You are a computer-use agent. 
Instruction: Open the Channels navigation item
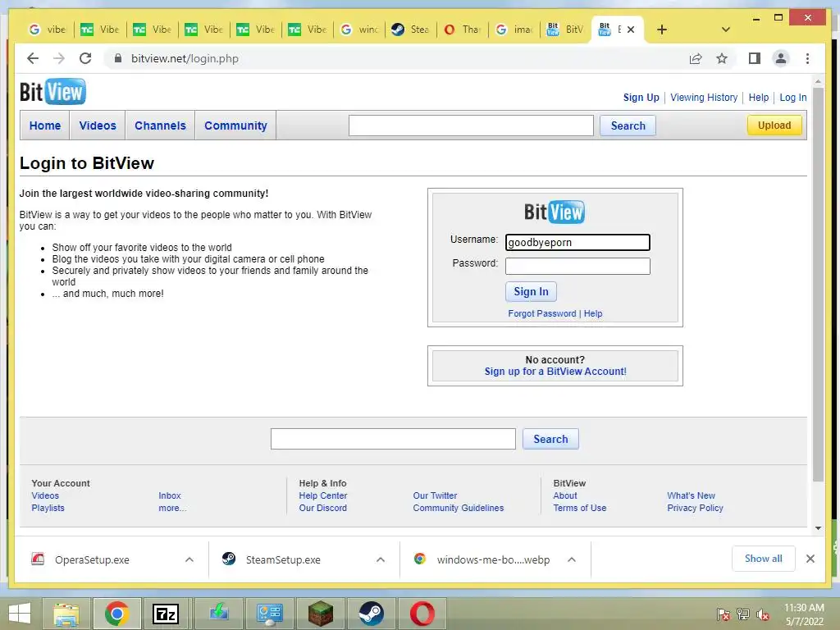point(160,126)
